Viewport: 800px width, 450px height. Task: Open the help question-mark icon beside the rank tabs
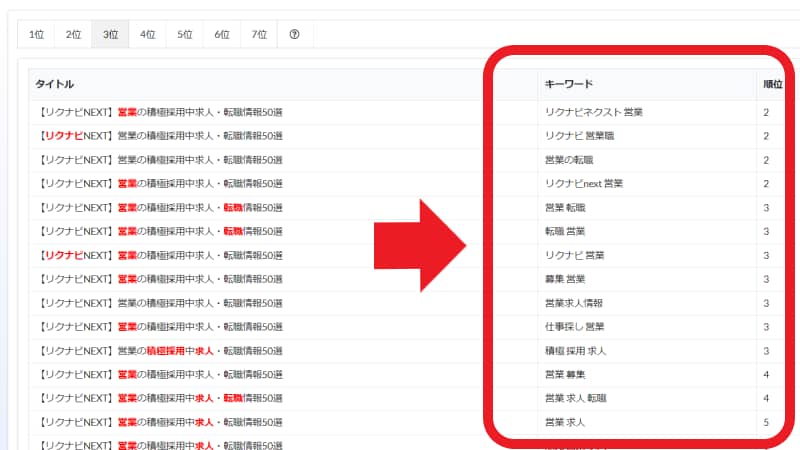pyautogui.click(x=294, y=34)
